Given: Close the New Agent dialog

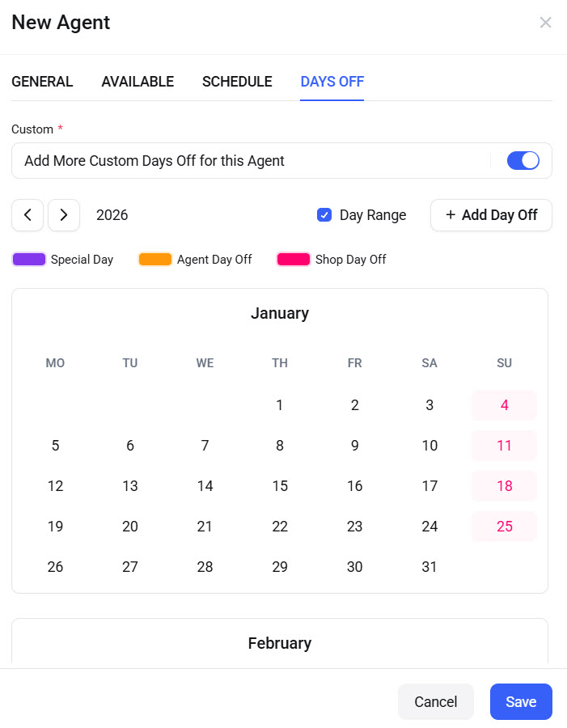Looking at the screenshot, I should [545, 23].
